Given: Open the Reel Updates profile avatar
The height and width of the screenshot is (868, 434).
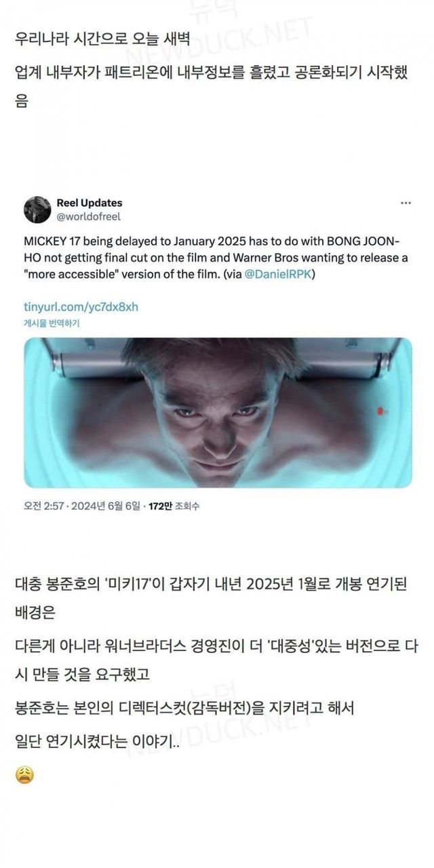Looking at the screenshot, I should pos(37,210).
